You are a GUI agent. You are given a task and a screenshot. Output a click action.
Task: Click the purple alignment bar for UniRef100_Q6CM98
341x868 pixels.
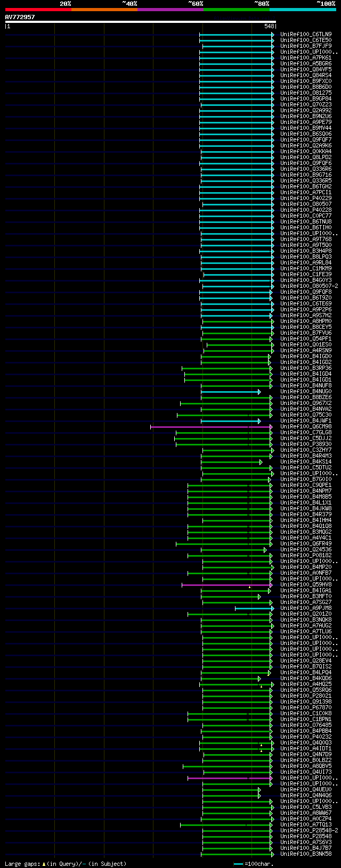[212, 427]
